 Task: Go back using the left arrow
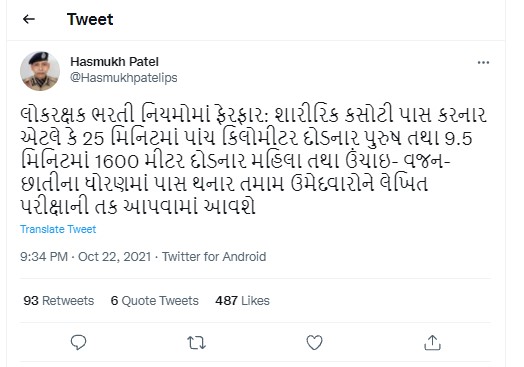click(x=29, y=19)
